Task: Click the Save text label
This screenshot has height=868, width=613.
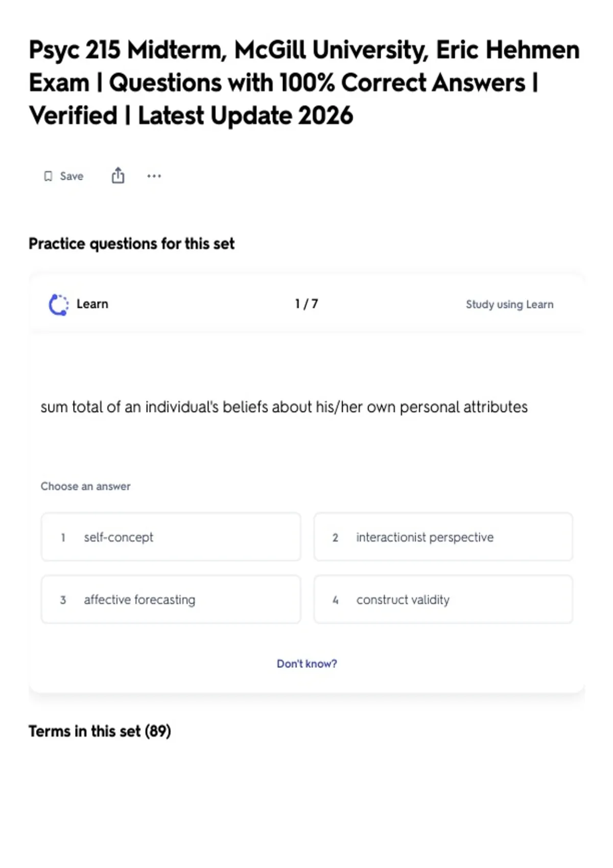Action: (72, 176)
